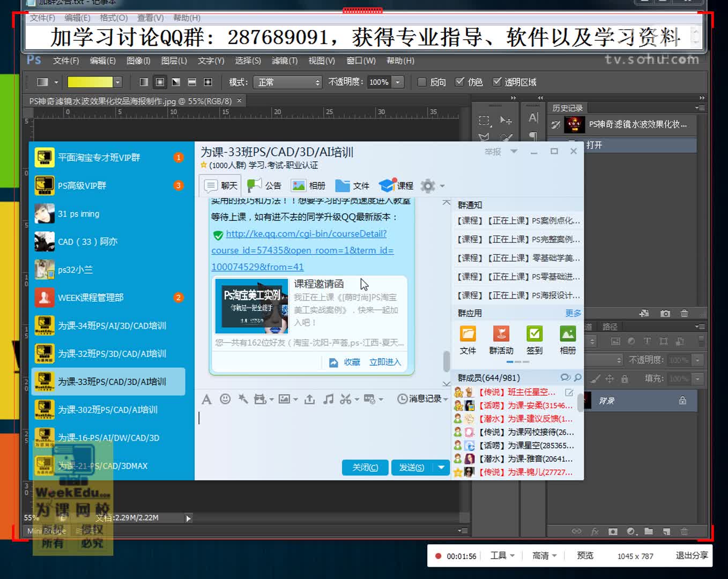Viewport: 728px width, 579px height.
Task: Create new adjustment layer icon
Action: click(632, 531)
